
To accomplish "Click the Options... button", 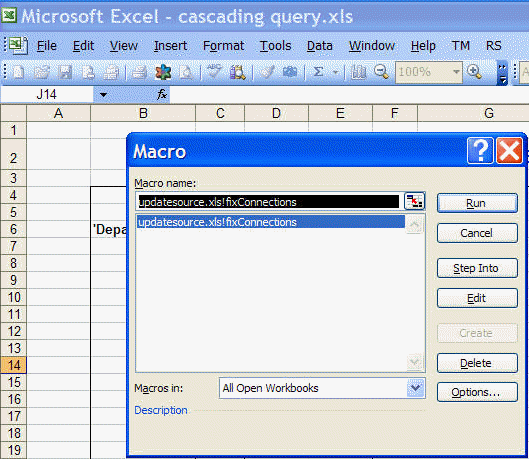I will (477, 392).
